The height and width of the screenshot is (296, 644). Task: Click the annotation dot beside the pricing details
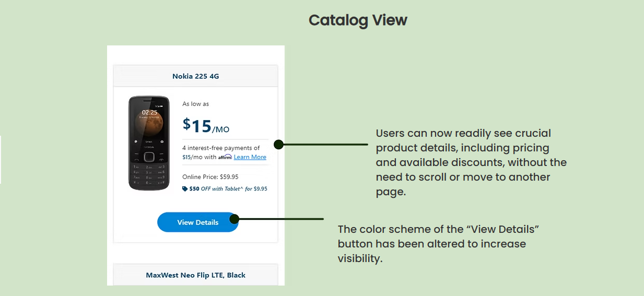point(278,144)
